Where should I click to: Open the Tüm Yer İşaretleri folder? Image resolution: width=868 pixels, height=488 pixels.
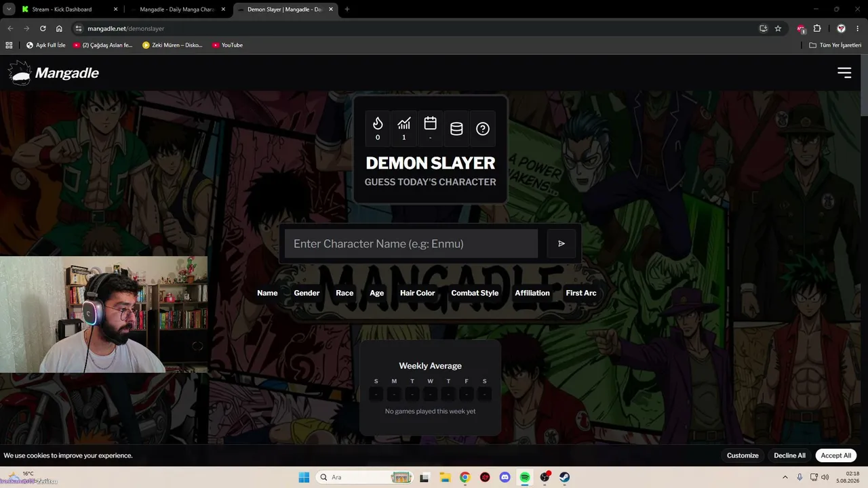[x=835, y=45]
